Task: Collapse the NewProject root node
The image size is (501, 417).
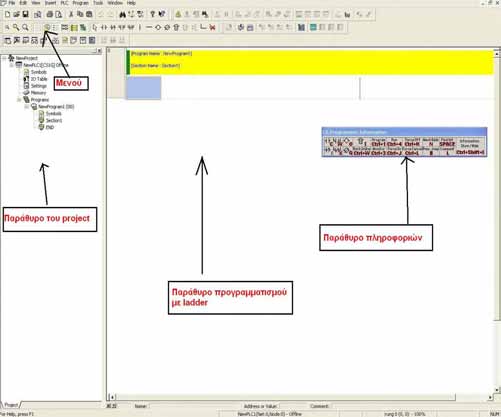Action: [4, 58]
